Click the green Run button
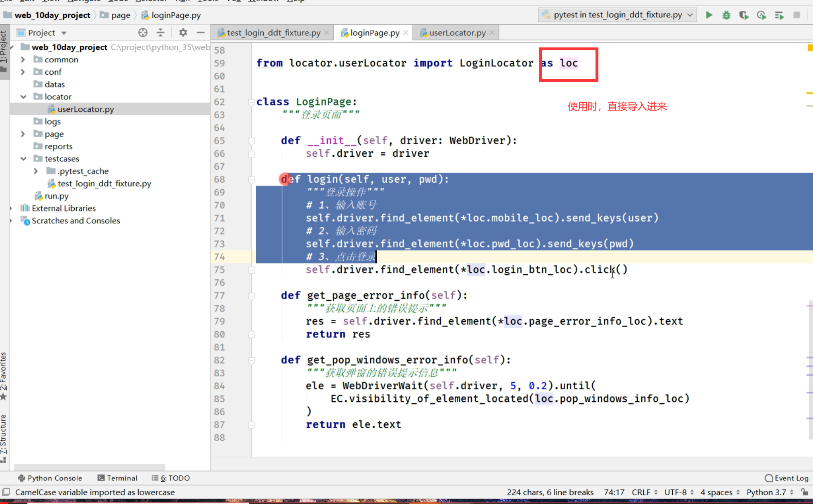The image size is (813, 504). 709,15
